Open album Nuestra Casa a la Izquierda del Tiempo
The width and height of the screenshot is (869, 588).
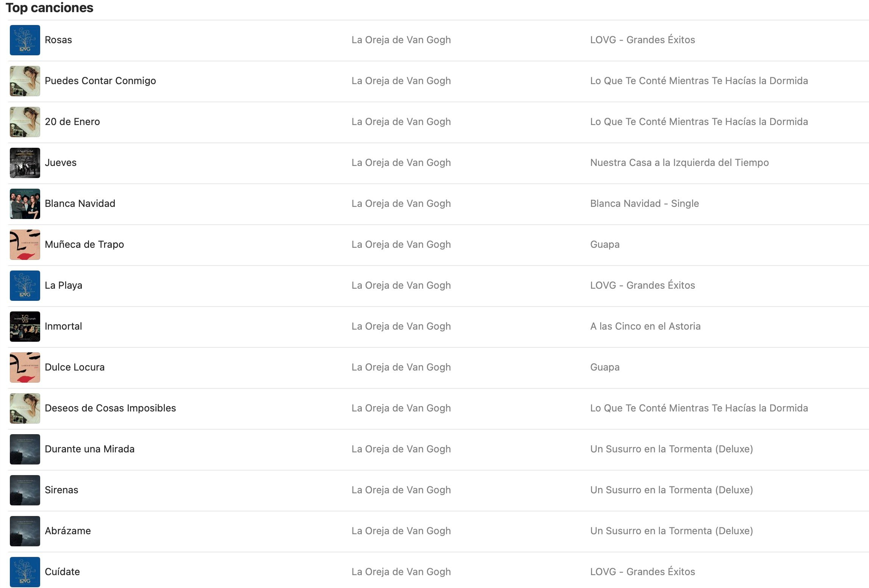[x=679, y=163]
